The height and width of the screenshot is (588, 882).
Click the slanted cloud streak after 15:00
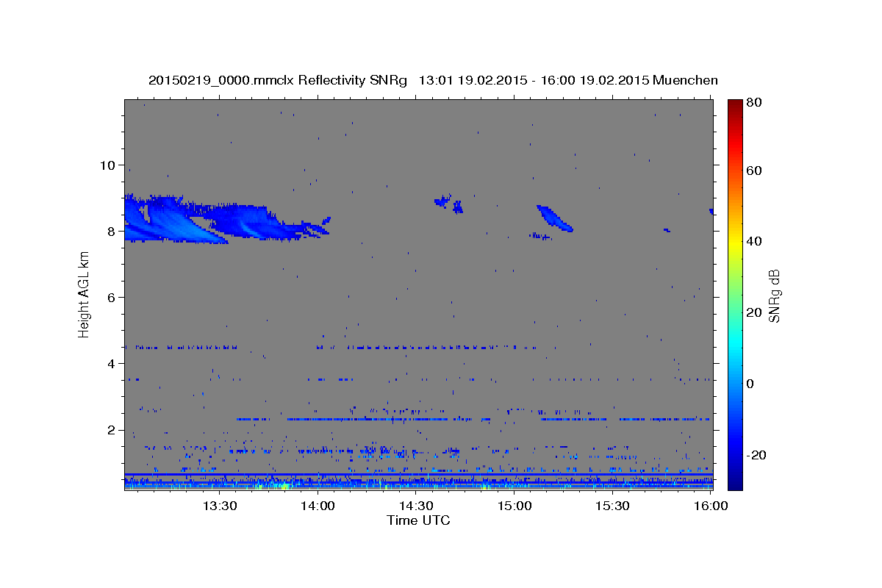point(554,218)
